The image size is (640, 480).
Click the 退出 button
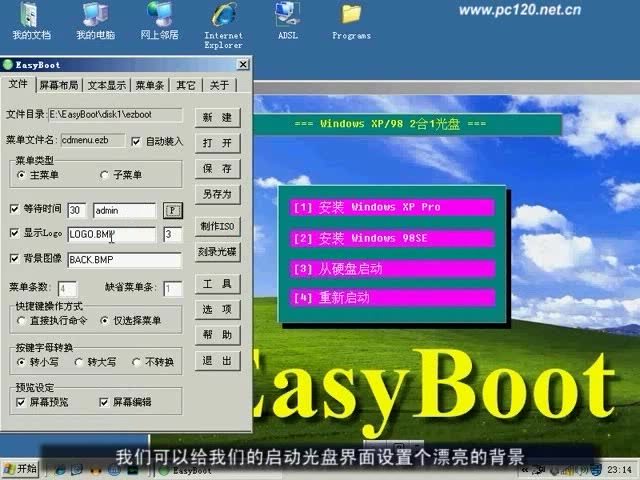[217, 361]
